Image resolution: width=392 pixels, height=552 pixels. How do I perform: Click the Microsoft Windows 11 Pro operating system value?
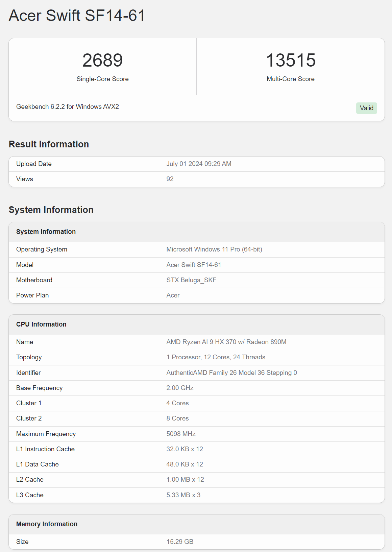tap(214, 249)
